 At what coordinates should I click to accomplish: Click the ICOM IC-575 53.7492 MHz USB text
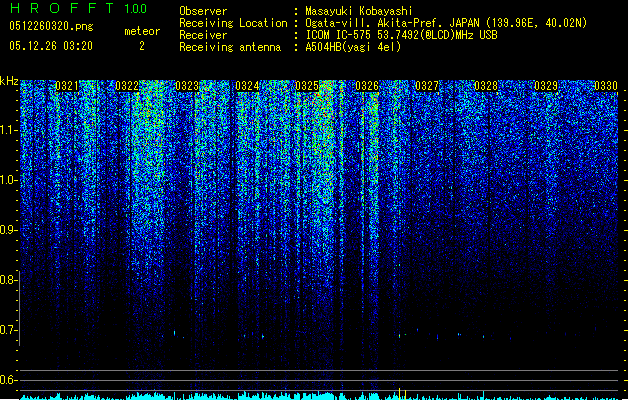point(401,35)
